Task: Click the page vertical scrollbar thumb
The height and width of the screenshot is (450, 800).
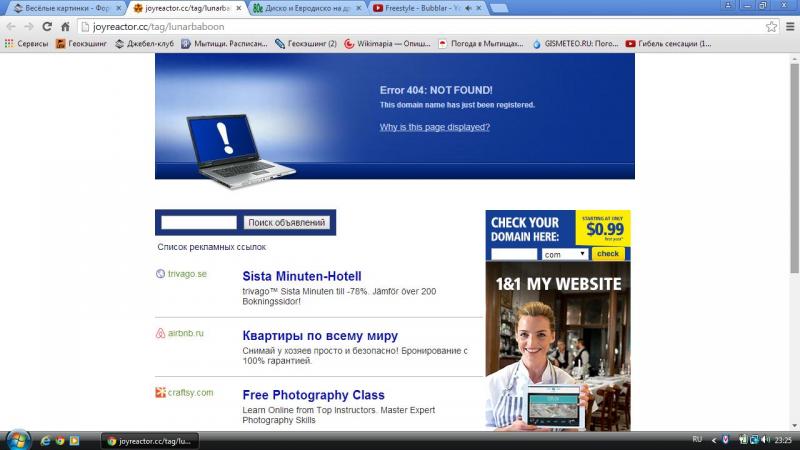Action: tap(794, 168)
